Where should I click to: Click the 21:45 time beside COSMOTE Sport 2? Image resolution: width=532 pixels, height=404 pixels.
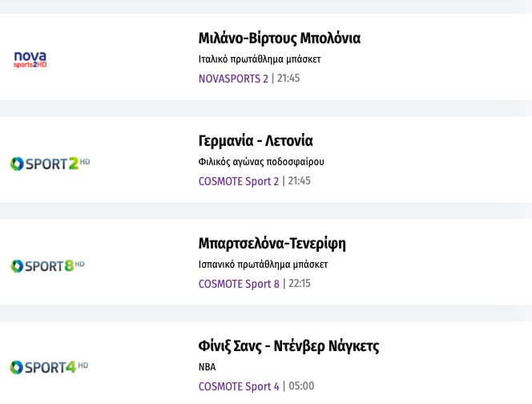pos(299,181)
